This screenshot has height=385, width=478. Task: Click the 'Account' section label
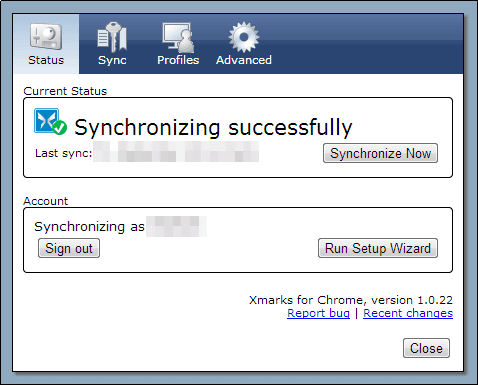click(46, 201)
